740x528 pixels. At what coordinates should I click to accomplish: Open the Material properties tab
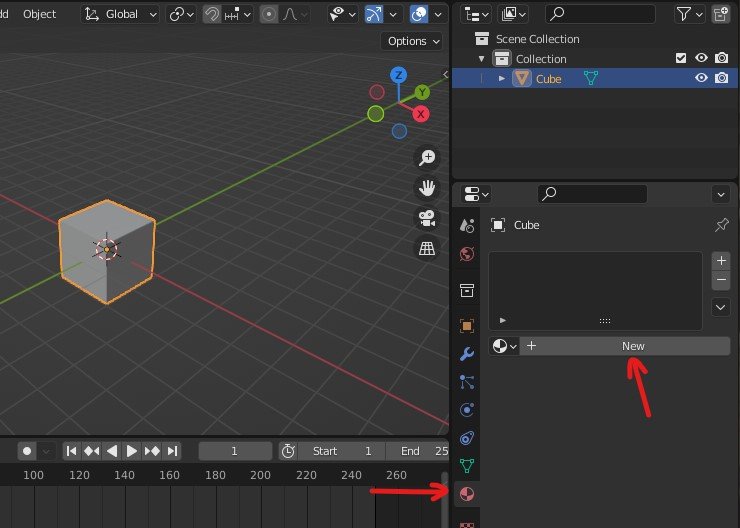(467, 494)
